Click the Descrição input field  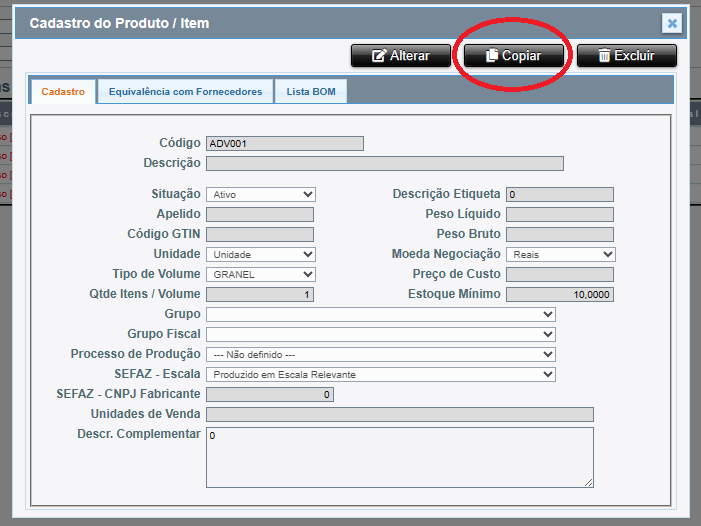click(x=384, y=163)
